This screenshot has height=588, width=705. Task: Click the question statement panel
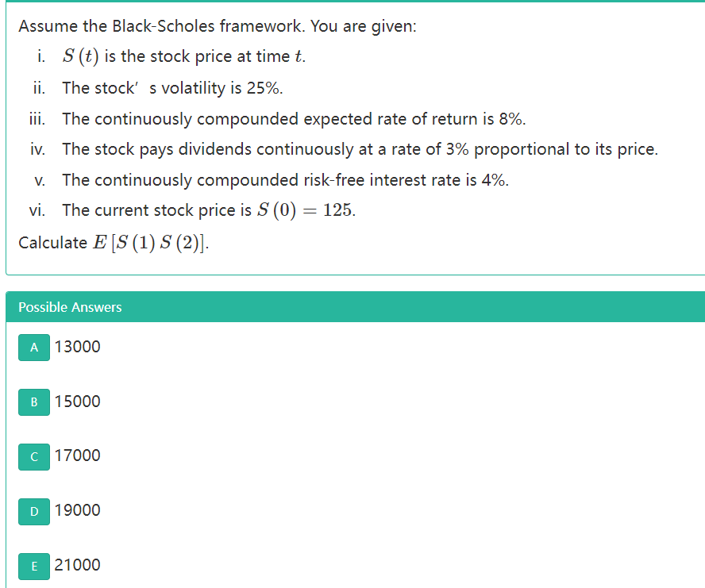tap(352, 135)
